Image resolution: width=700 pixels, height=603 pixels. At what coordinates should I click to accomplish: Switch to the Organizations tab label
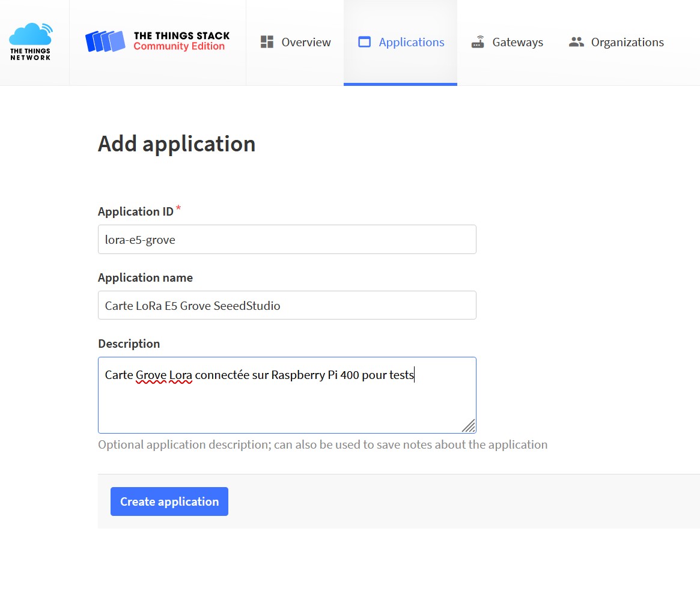click(x=627, y=43)
